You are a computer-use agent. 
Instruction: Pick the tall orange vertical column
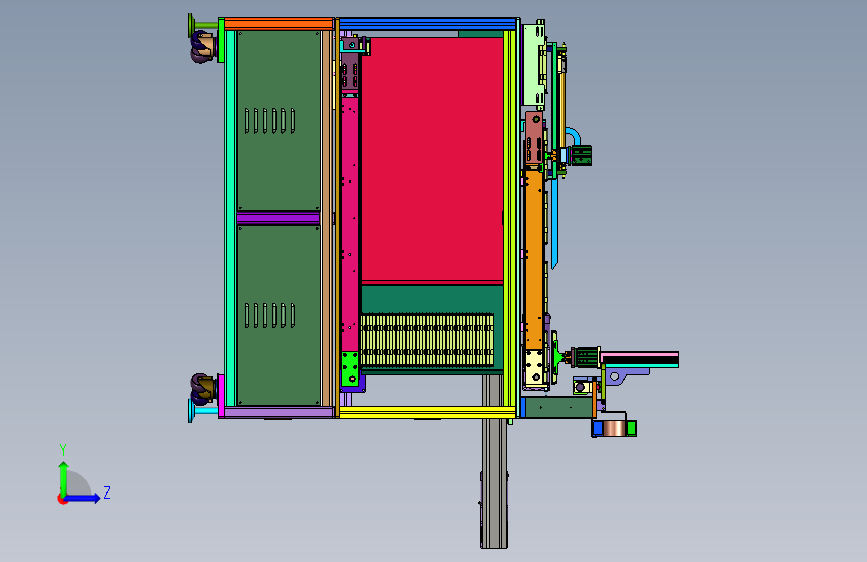(x=534, y=260)
